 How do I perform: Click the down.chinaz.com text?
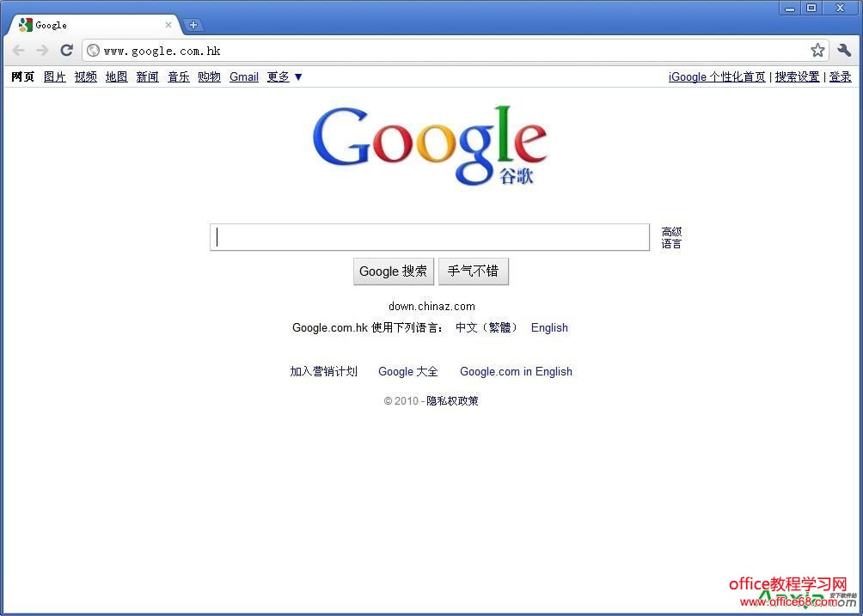(x=431, y=307)
